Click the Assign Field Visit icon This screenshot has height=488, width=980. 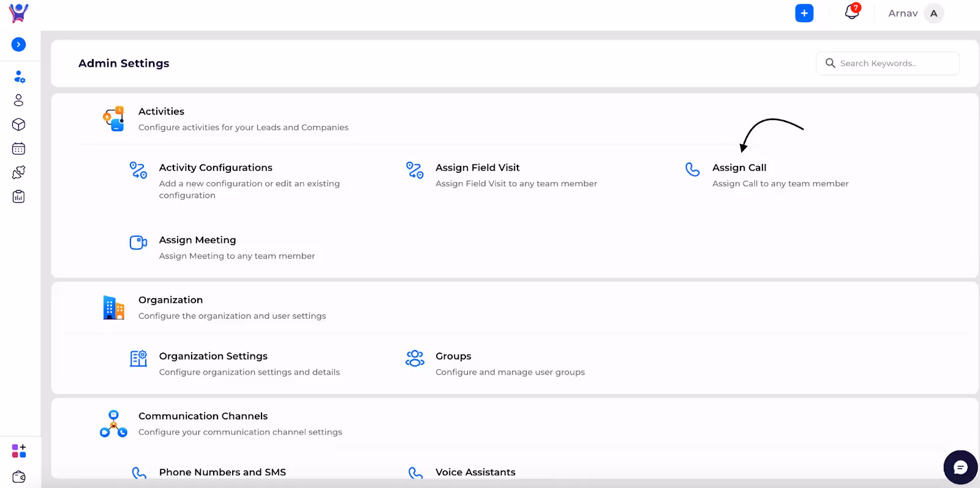(x=415, y=170)
